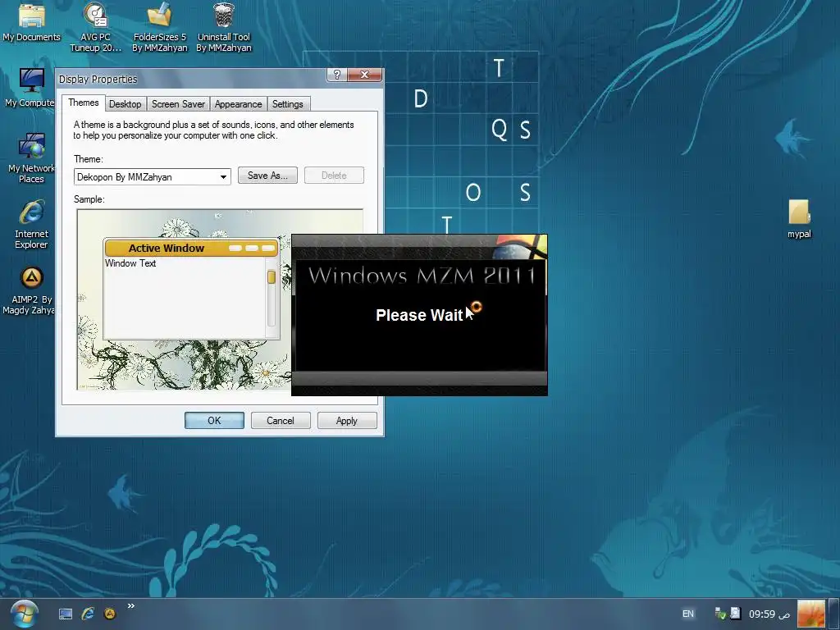Click the O letter in desktop grid gadget
The image size is (840, 630).
click(x=473, y=192)
